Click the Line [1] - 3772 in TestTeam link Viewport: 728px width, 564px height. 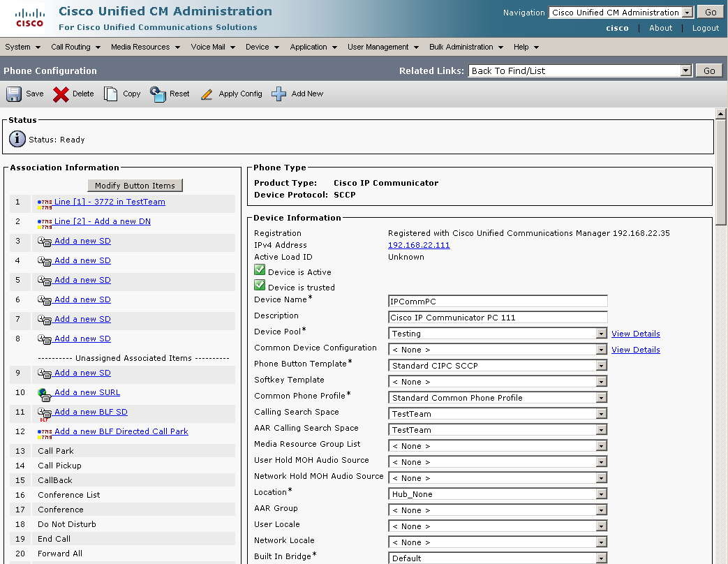110,202
